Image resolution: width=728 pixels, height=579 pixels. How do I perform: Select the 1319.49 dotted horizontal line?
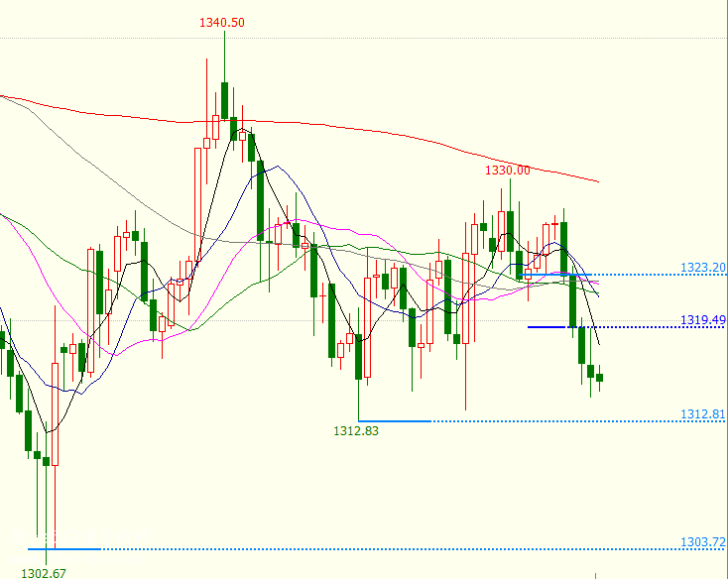[627, 327]
